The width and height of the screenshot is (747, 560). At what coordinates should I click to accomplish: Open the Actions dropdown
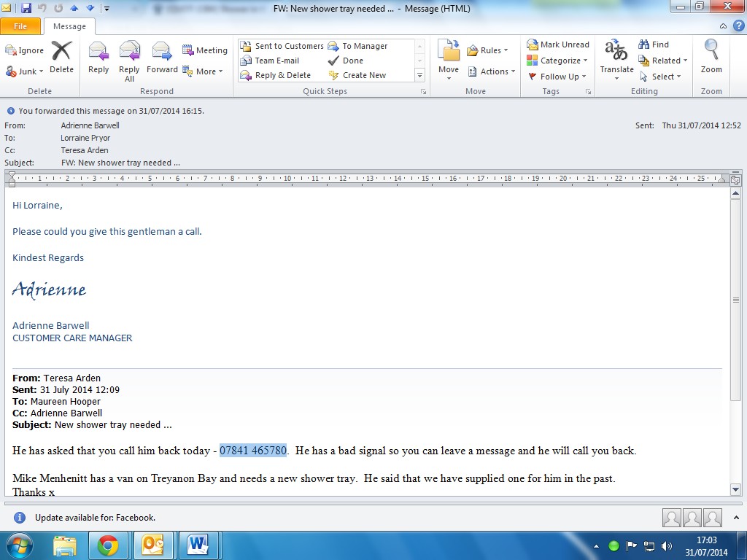click(491, 71)
